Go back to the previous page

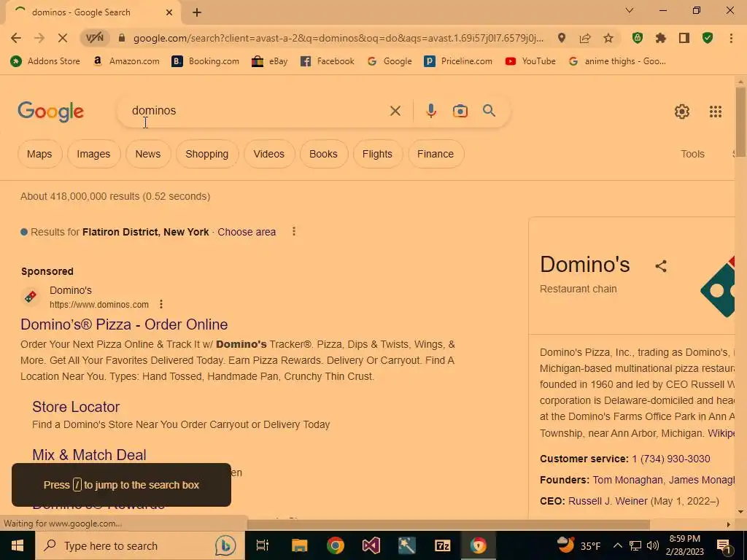tap(16, 38)
